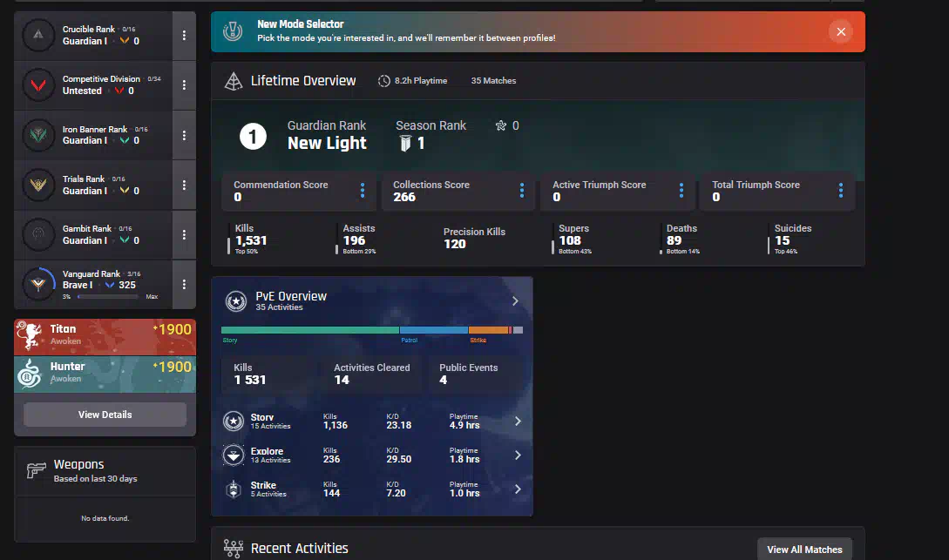949x560 pixels.
Task: Select the Titan Awoken character card
Action: (x=105, y=337)
